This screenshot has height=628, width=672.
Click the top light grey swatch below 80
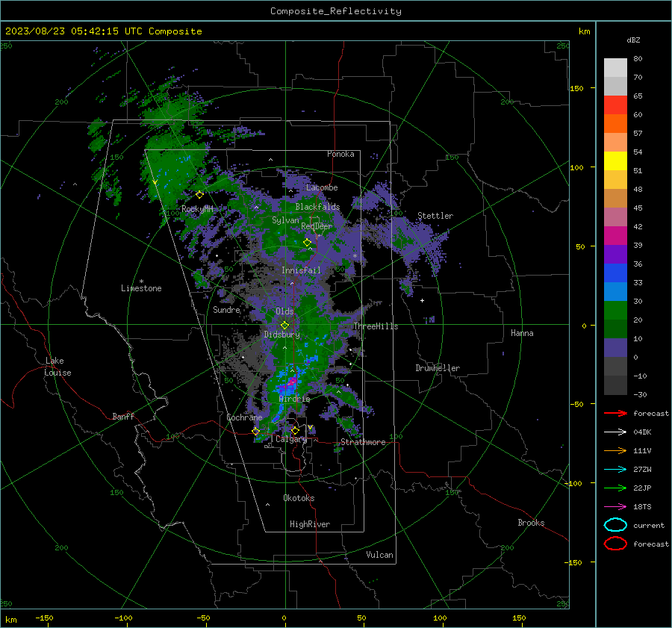click(615, 68)
